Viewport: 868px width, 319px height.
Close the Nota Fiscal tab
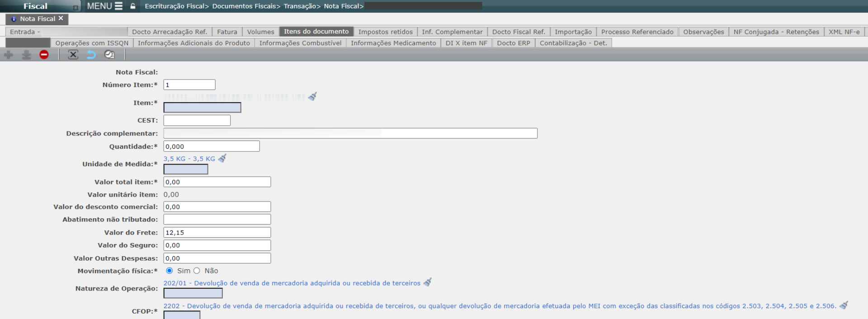(61, 19)
